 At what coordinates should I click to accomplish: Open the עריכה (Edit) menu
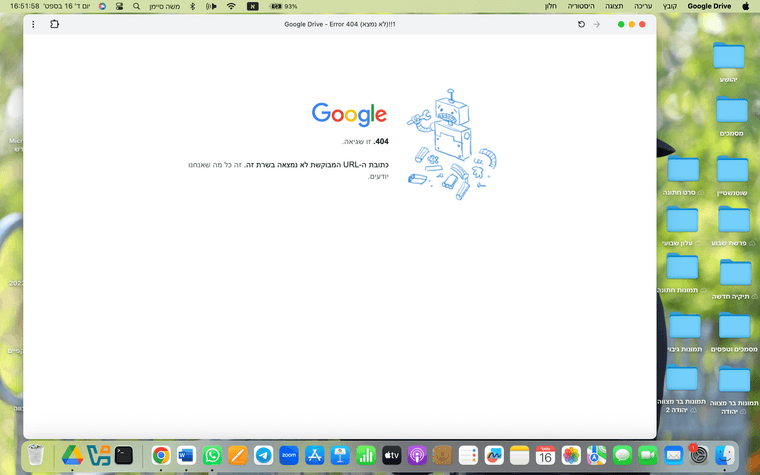(x=643, y=6)
